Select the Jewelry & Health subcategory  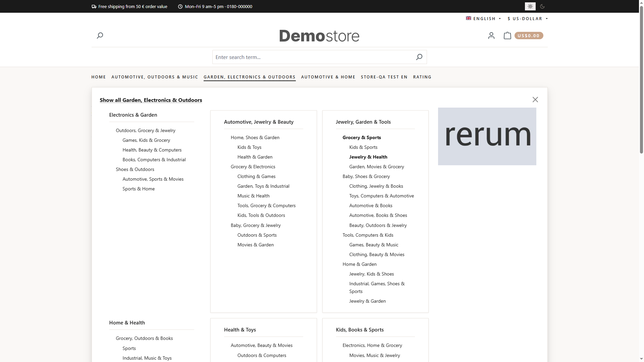(368, 157)
